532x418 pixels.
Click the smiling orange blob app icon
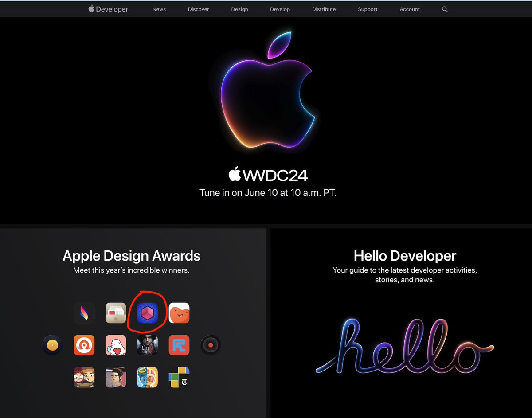point(179,313)
